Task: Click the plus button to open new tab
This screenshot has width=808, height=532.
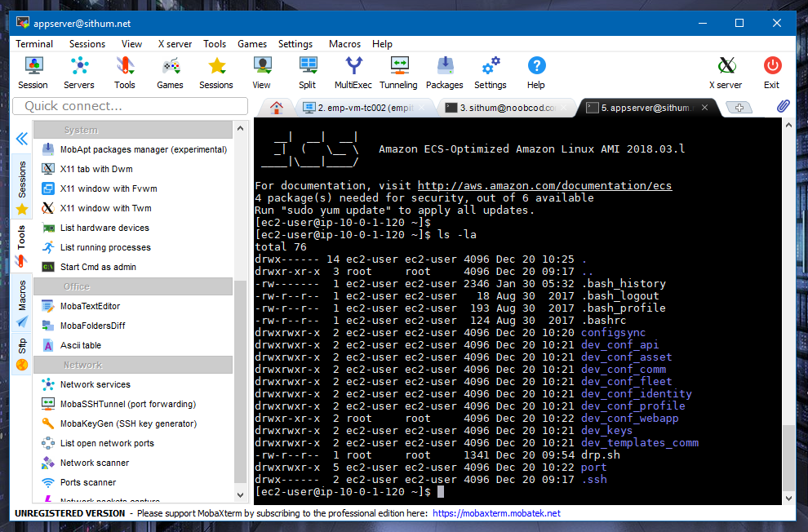Action: (x=739, y=106)
